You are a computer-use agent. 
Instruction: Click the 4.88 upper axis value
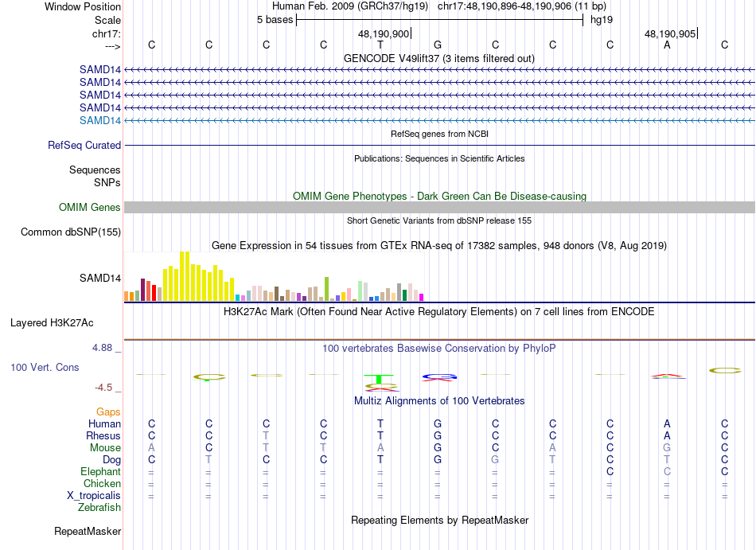click(102, 348)
